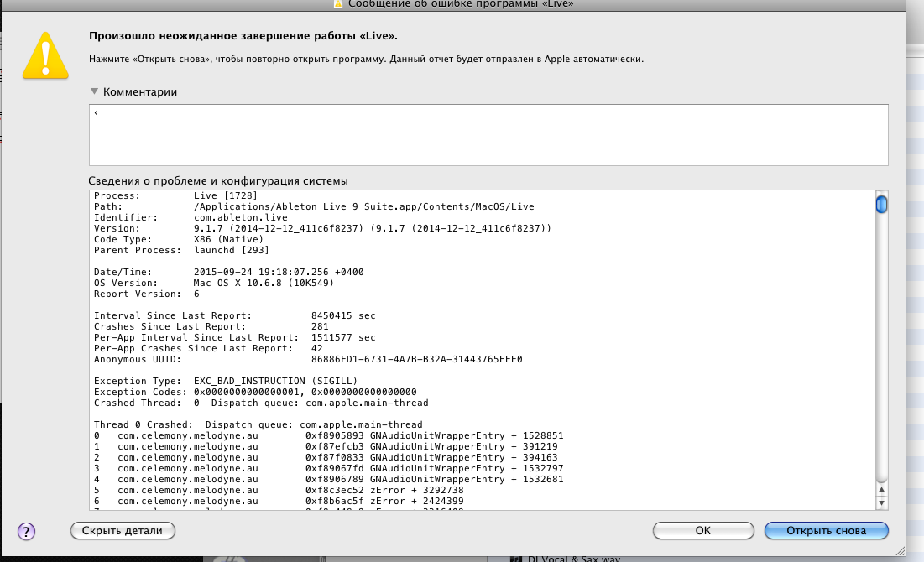Image resolution: width=924 pixels, height=562 pixels.
Task: Click stack frame 5 zError + 3292738
Action: point(279,490)
